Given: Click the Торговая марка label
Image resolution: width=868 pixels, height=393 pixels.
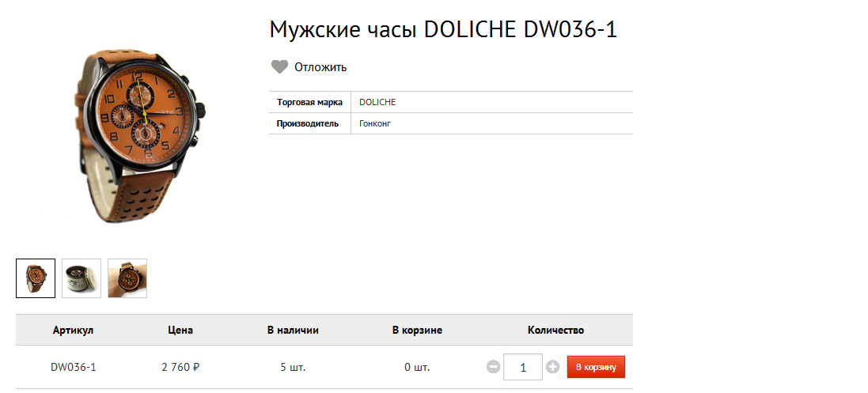Looking at the screenshot, I should coord(310,103).
